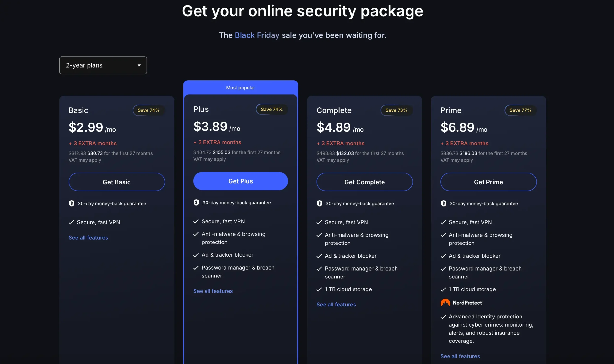Click the Black Friday link in the subtitle
The height and width of the screenshot is (364, 614).
pos(257,35)
